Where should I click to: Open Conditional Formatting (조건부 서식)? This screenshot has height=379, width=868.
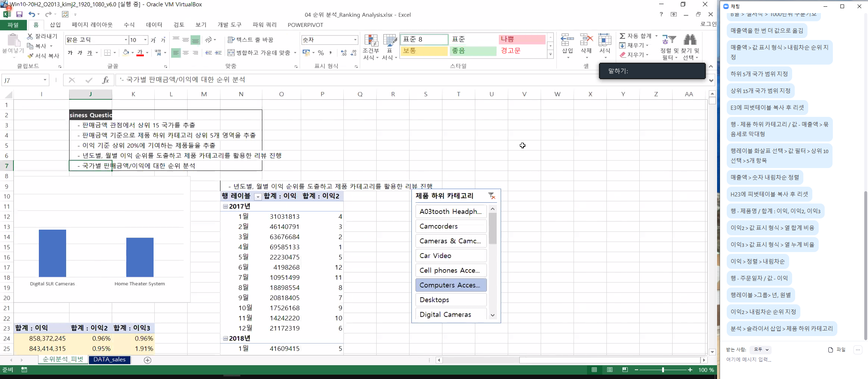click(x=371, y=47)
